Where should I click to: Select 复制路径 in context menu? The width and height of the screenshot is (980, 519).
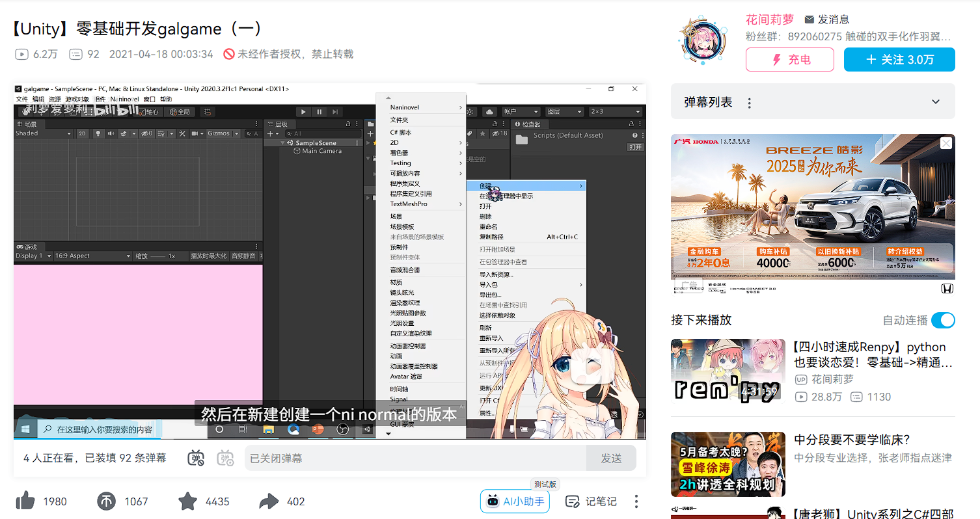click(527, 237)
